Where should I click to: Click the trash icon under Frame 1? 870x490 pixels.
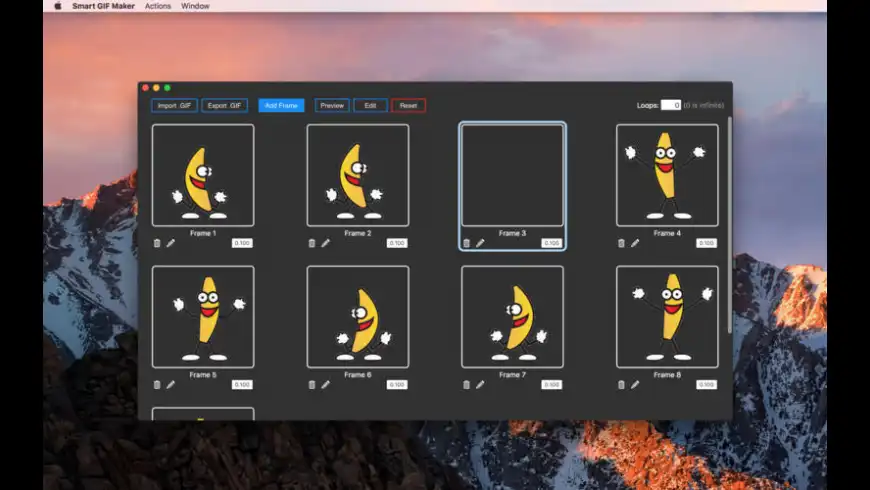(x=157, y=243)
